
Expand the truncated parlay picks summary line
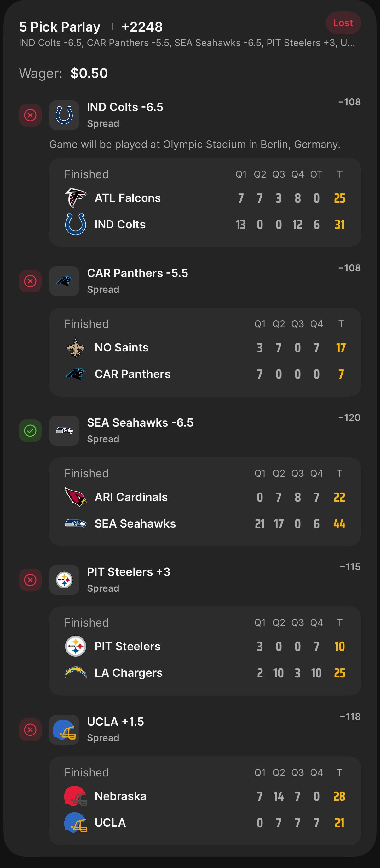pyautogui.click(x=187, y=43)
